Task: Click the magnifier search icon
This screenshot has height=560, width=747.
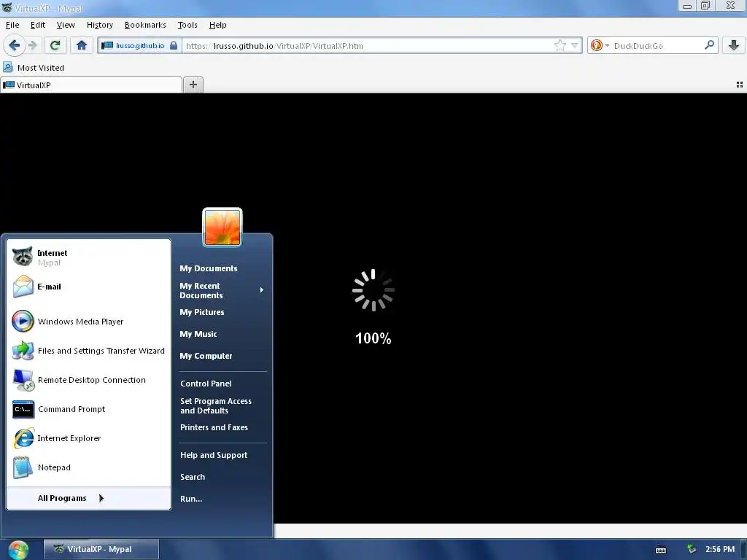Action: (x=709, y=45)
